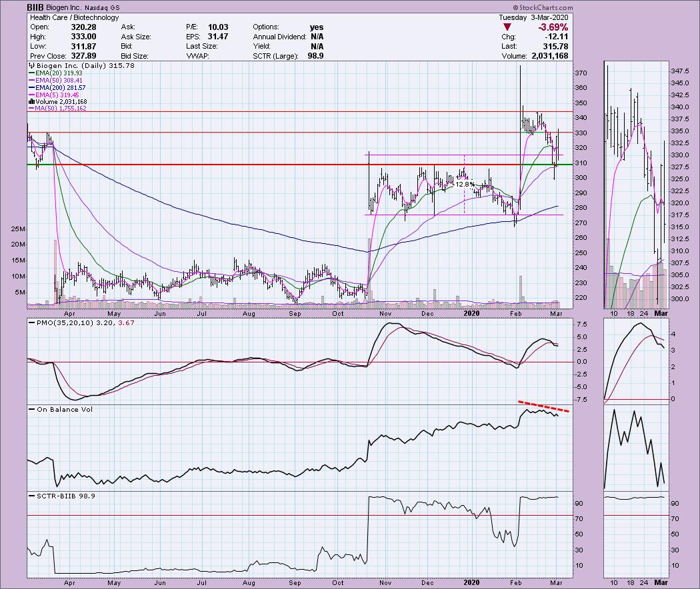Click the -7.5 label on the PMO axis
This screenshot has height=589, width=700.
pyautogui.click(x=582, y=399)
